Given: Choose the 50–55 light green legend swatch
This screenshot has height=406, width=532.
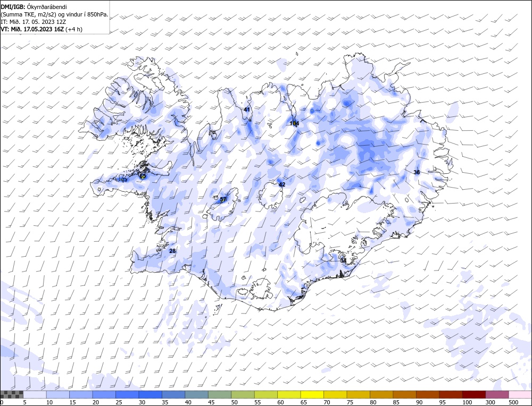Looking at the screenshot, I should tap(243, 394).
